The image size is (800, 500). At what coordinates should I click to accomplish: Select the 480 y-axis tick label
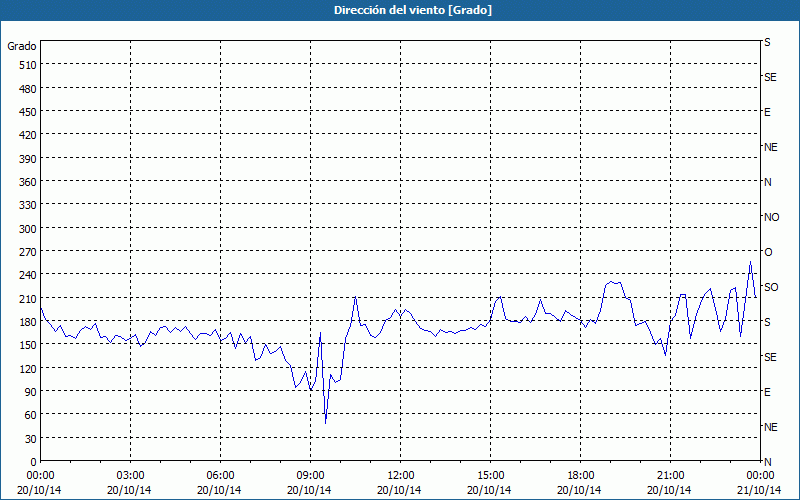28,88
